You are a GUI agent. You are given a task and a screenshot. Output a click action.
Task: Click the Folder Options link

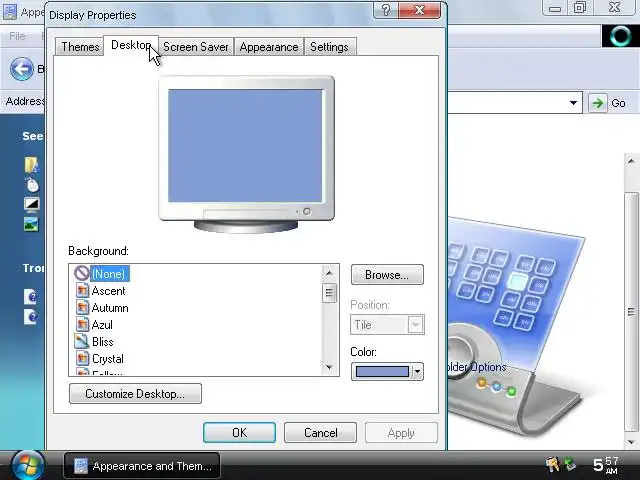coord(477,367)
